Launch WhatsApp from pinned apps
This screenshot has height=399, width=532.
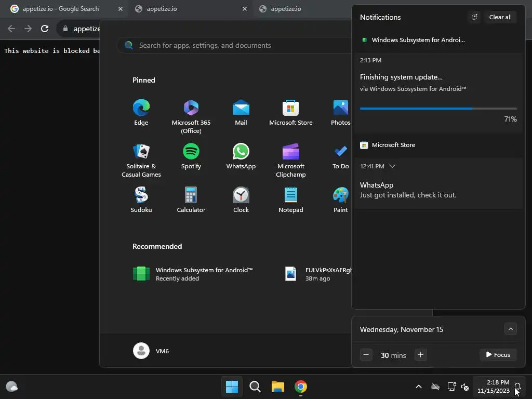(241, 156)
